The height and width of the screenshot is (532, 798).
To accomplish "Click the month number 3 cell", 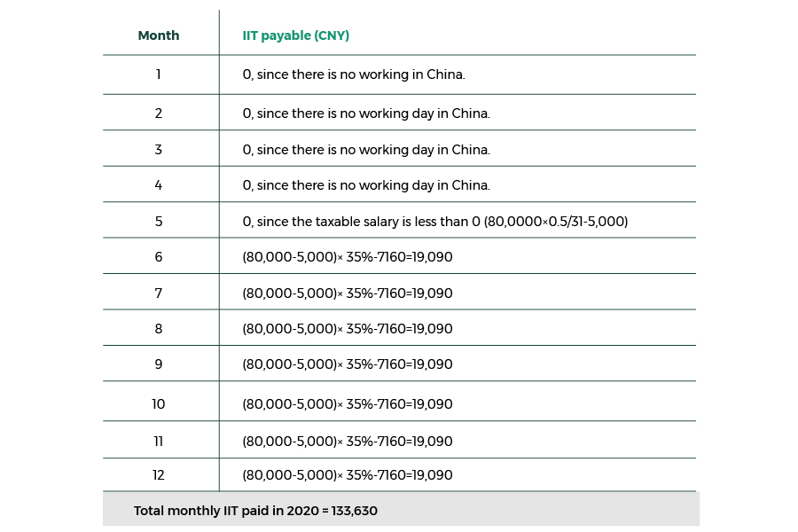I will [159, 150].
